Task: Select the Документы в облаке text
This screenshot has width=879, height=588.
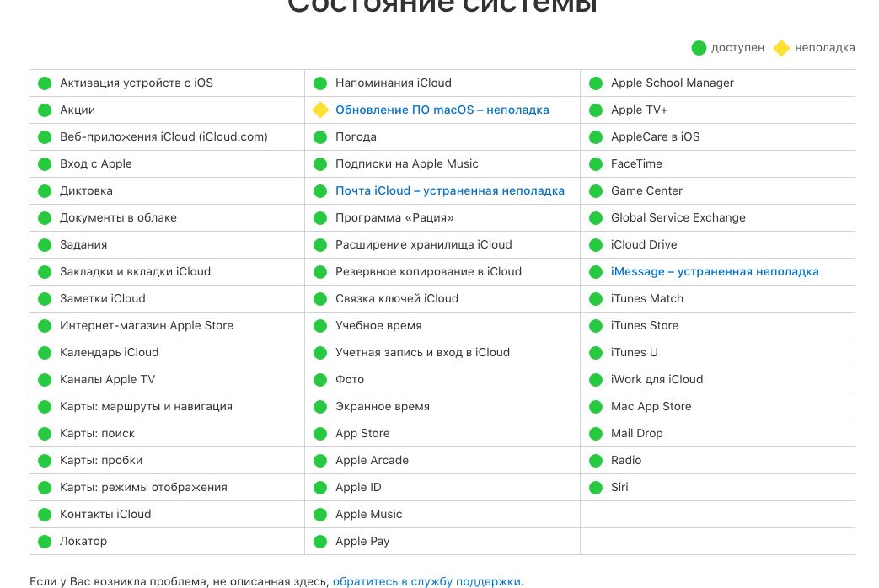Action: tap(118, 217)
